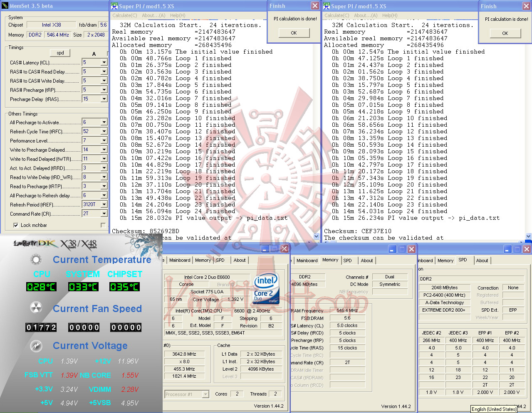Screen dimensions: 532x413
Task: Click the "Checksum: 852692BD" line
Action: [x=146, y=231]
